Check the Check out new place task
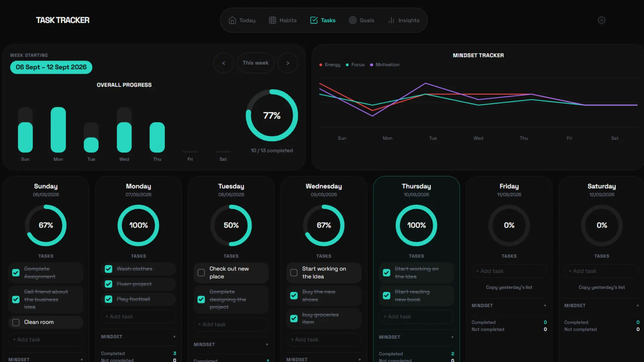The width and height of the screenshot is (644, 362). pyautogui.click(x=201, y=273)
